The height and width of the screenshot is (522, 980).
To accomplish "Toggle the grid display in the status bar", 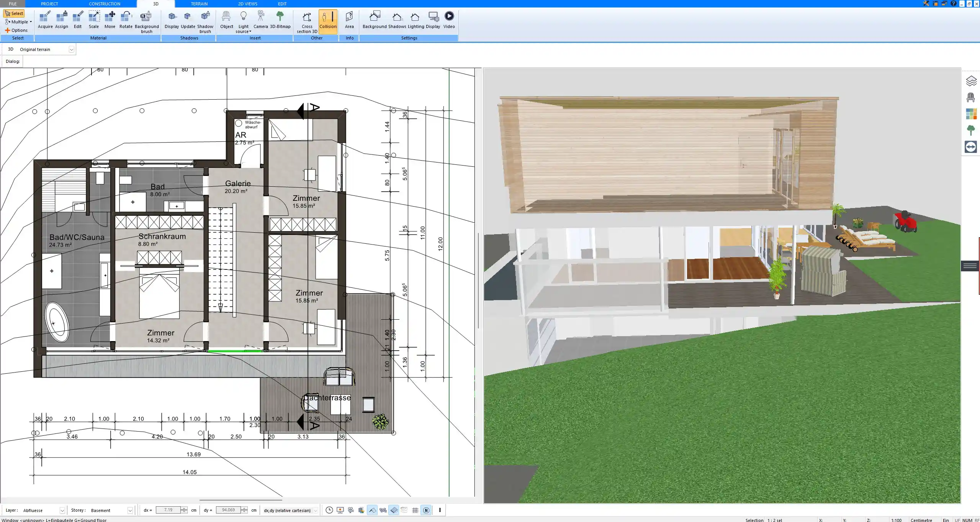I will [x=415, y=510].
